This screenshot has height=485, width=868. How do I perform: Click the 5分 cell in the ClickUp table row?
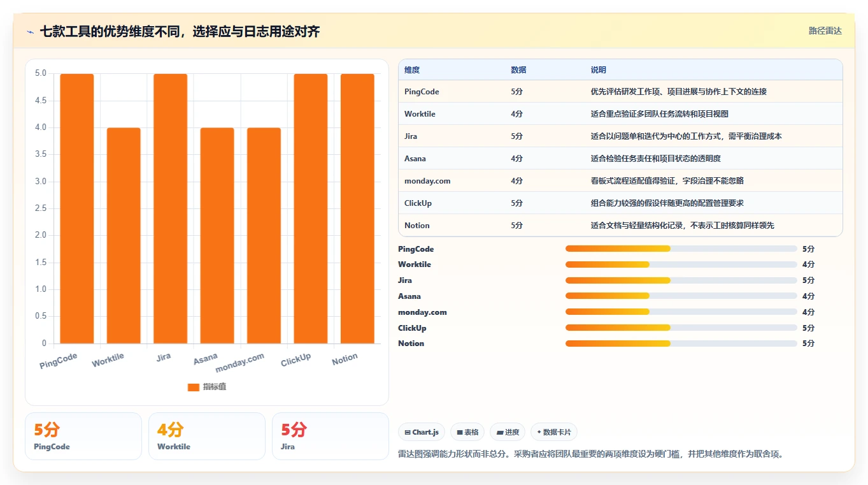point(516,203)
